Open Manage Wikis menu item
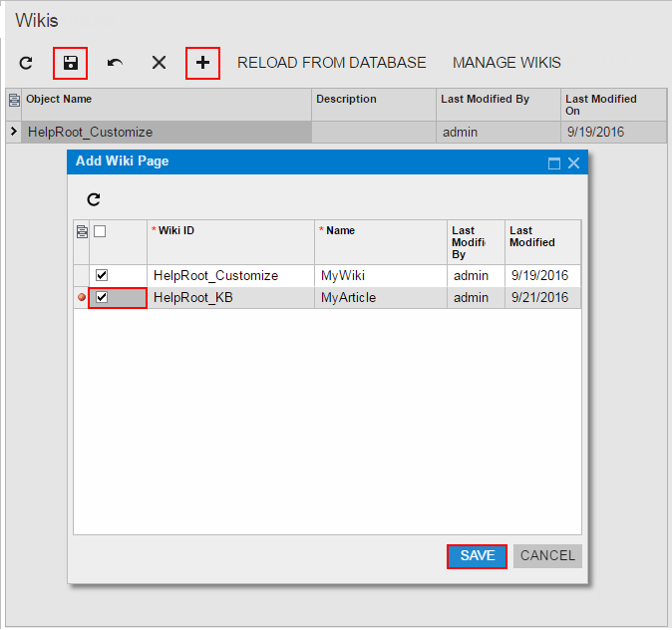Viewport: 672px width, 630px height. pyautogui.click(x=506, y=63)
